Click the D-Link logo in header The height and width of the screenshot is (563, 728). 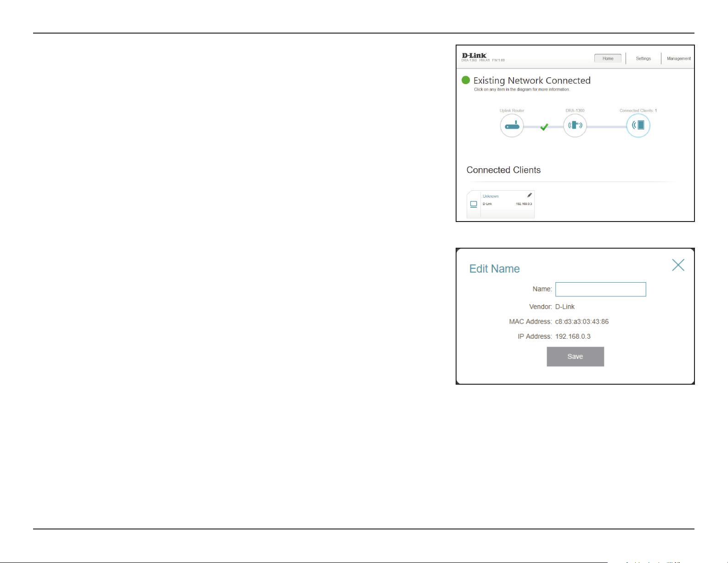click(474, 56)
